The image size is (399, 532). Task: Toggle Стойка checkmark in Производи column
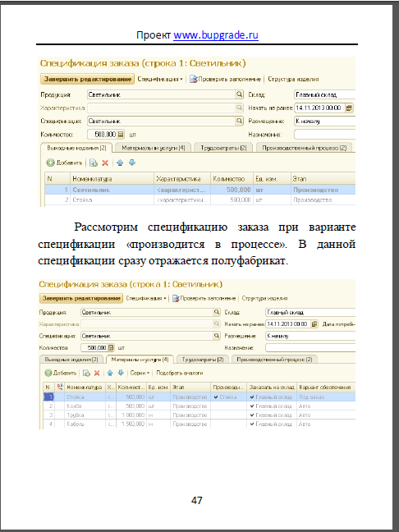pyautogui.click(x=216, y=397)
